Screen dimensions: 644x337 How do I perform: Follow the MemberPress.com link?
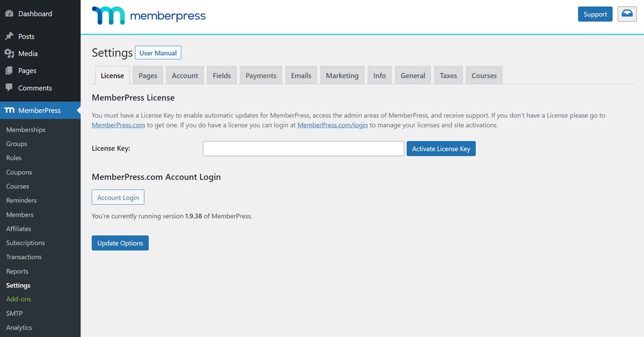point(118,125)
